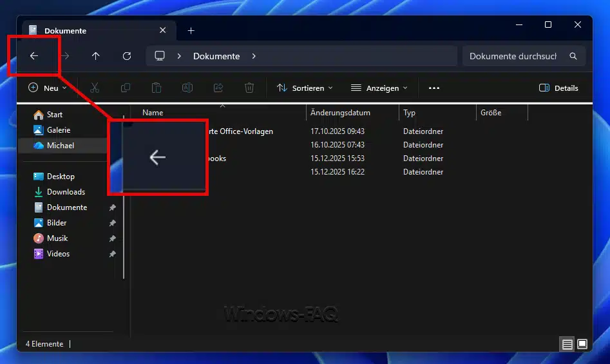Open Downloads in the navigation sidebar
610x364 pixels.
pyautogui.click(x=66, y=192)
